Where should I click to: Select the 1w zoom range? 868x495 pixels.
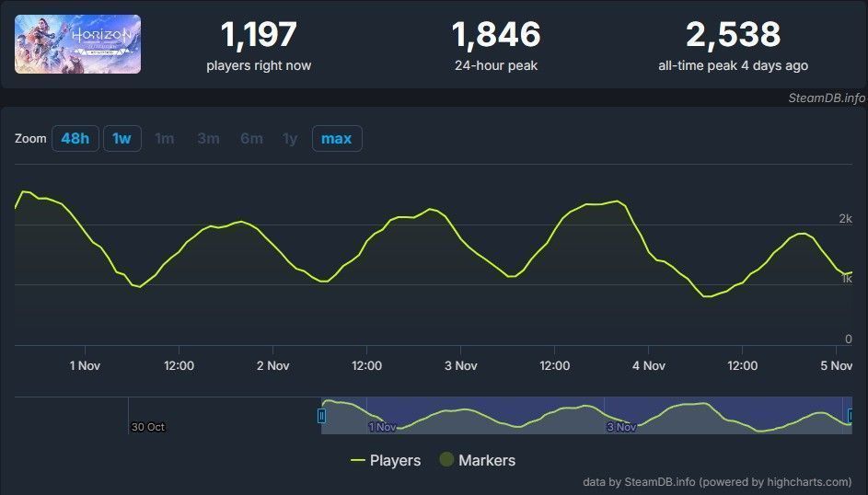(122, 139)
